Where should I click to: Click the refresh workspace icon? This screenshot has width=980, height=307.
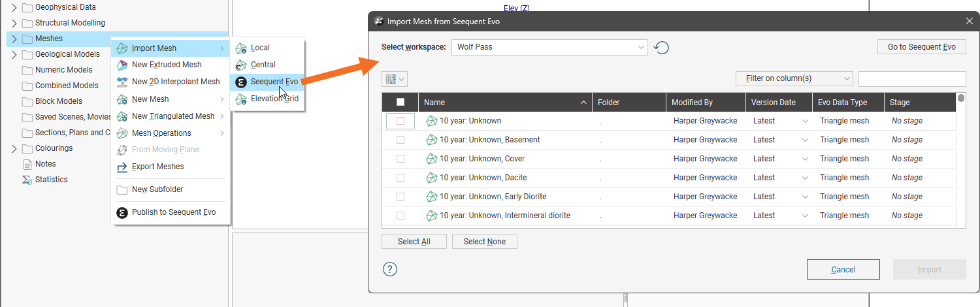661,48
